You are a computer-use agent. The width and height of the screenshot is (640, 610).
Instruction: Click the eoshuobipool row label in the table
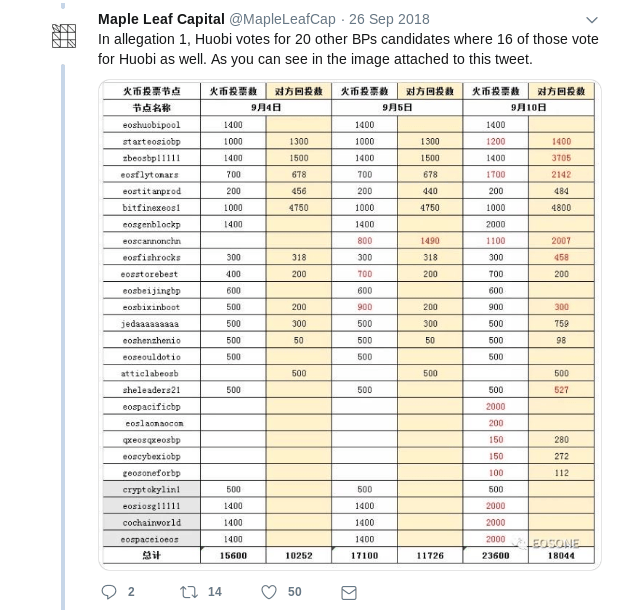pos(151,125)
